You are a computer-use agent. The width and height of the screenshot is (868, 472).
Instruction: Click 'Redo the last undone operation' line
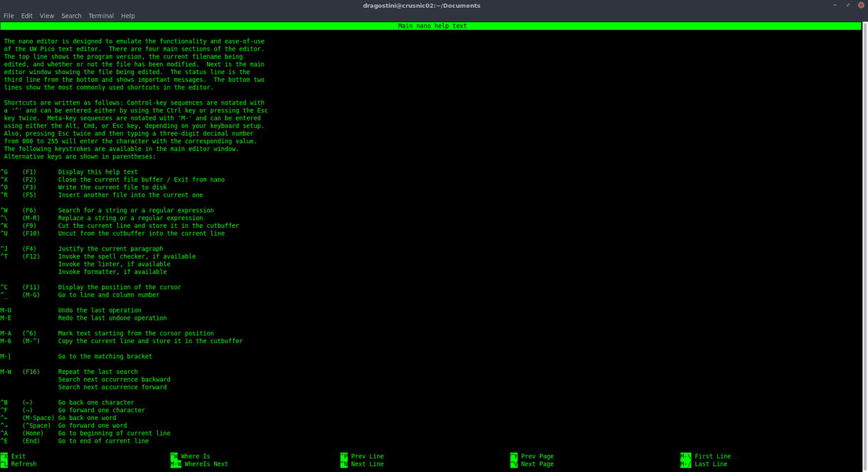point(112,318)
